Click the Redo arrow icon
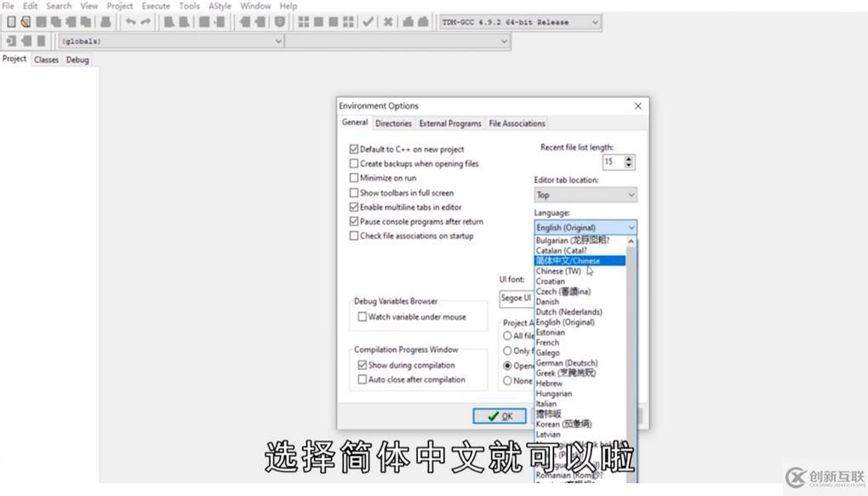The image size is (868, 496). (x=144, y=21)
